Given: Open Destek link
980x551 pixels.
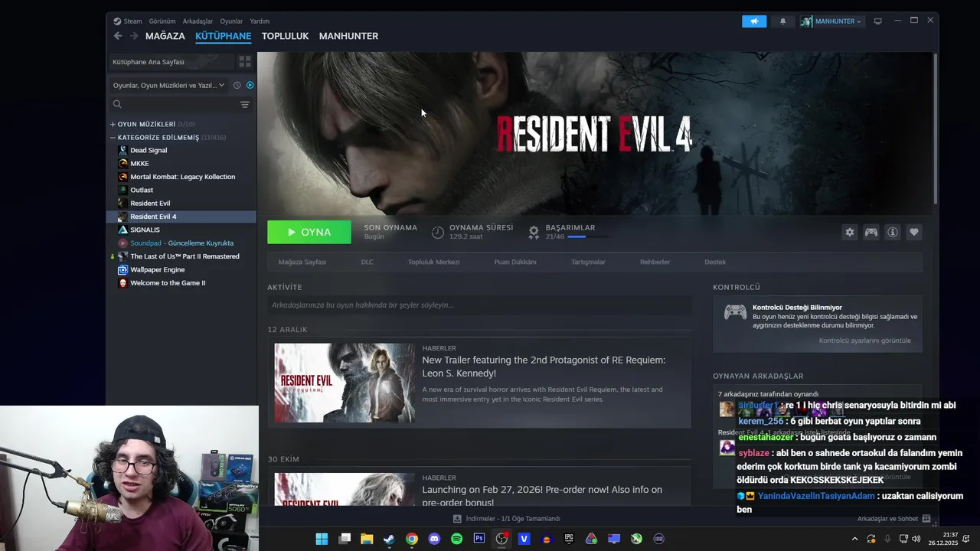Looking at the screenshot, I should pos(715,262).
